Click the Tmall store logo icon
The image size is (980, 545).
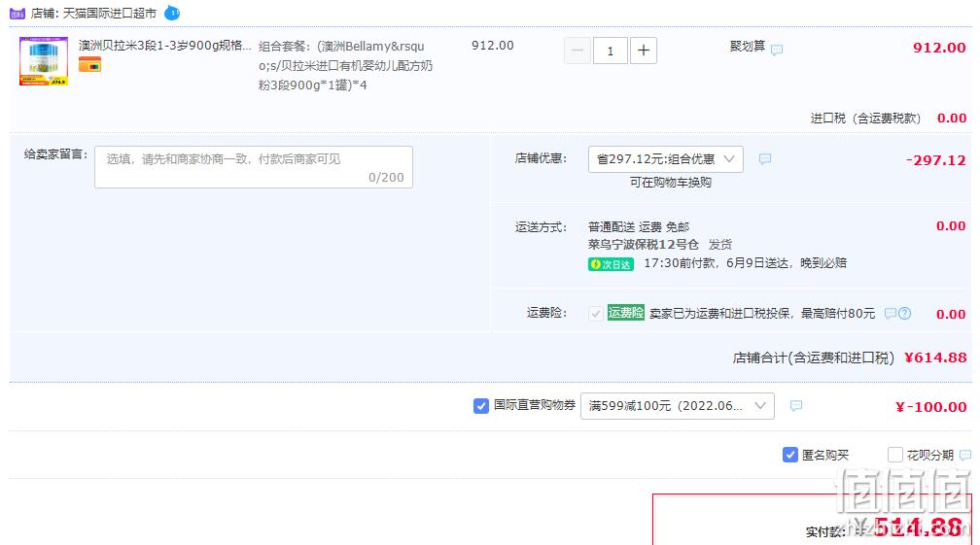tap(17, 13)
